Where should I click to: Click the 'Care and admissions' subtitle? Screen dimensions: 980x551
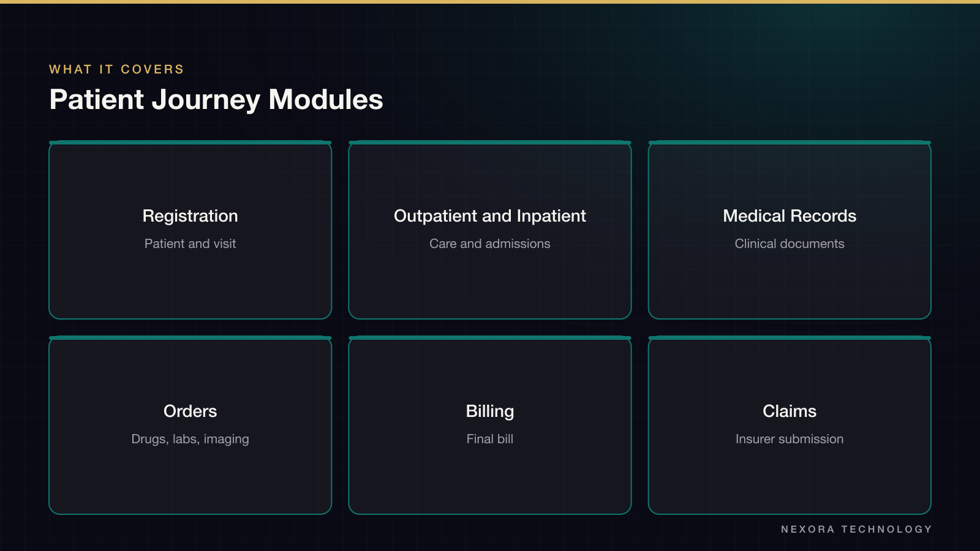(x=490, y=244)
